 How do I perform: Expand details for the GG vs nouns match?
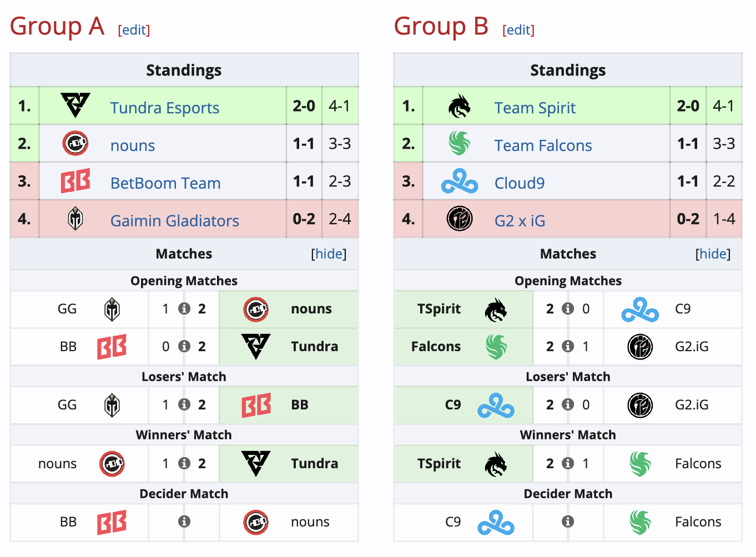pyautogui.click(x=184, y=309)
